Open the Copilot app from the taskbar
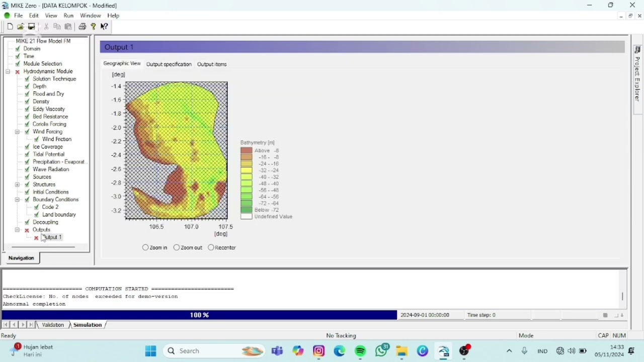The width and height of the screenshot is (644, 362). pyautogui.click(x=298, y=351)
